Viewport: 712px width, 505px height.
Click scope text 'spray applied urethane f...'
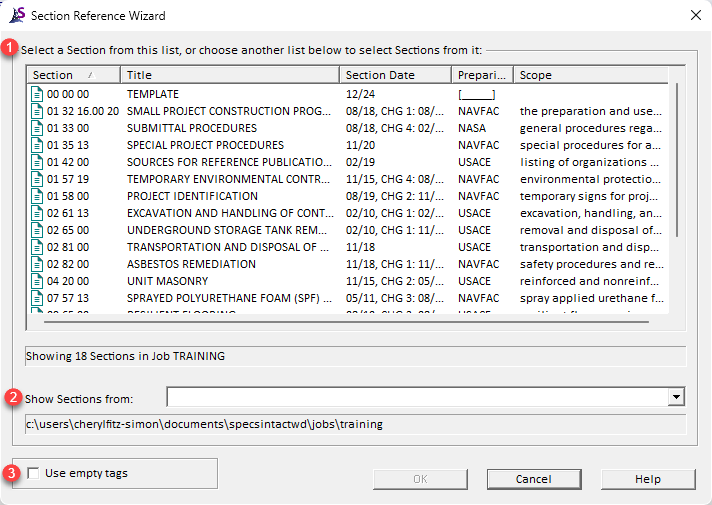(592, 298)
